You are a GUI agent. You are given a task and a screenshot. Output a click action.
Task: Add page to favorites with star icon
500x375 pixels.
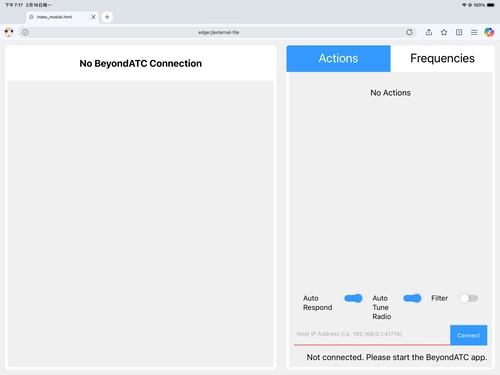tap(444, 32)
